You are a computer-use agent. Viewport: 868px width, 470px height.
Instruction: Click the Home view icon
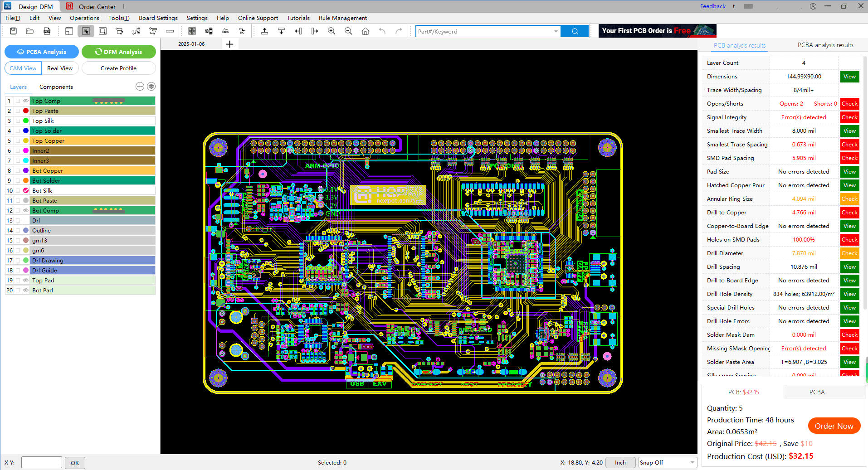[x=365, y=31]
